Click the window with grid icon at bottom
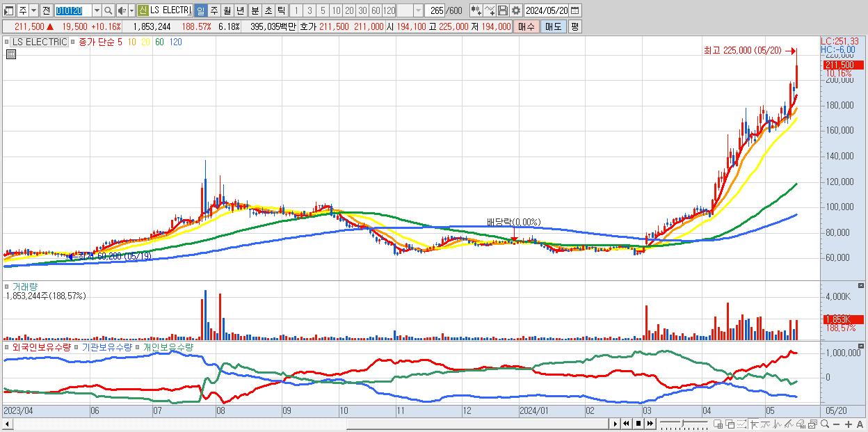Image resolution: width=868 pixels, height=432 pixels. 718,424
